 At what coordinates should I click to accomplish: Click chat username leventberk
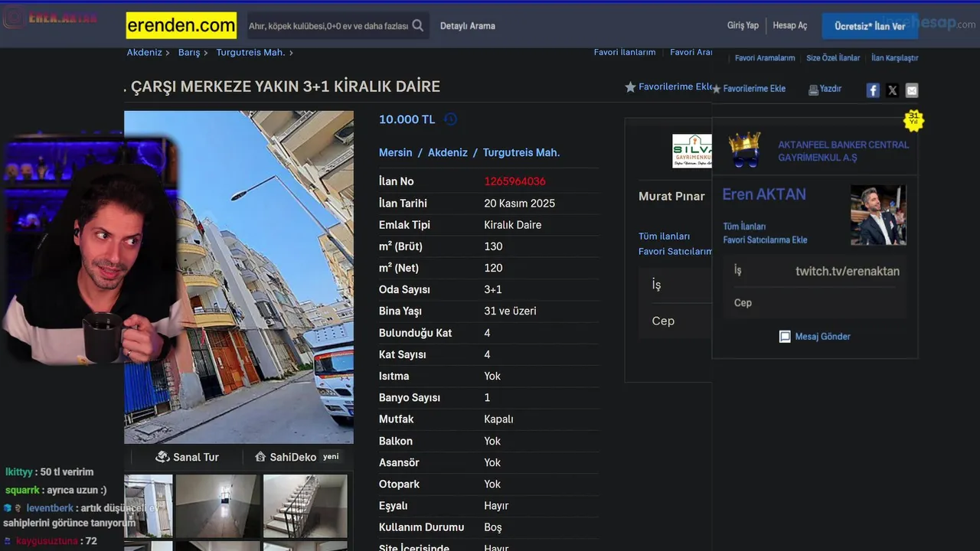coord(50,508)
